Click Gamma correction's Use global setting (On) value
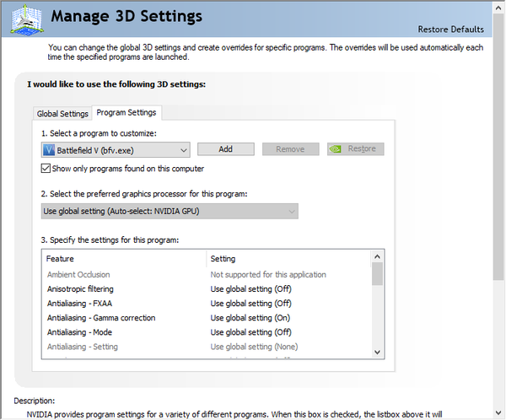The height and width of the screenshot is (420, 506). [x=250, y=318]
